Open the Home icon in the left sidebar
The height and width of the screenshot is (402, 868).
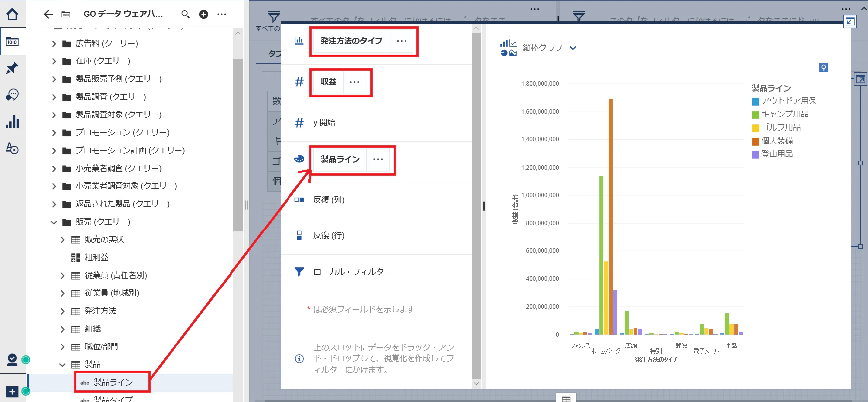pos(12,14)
